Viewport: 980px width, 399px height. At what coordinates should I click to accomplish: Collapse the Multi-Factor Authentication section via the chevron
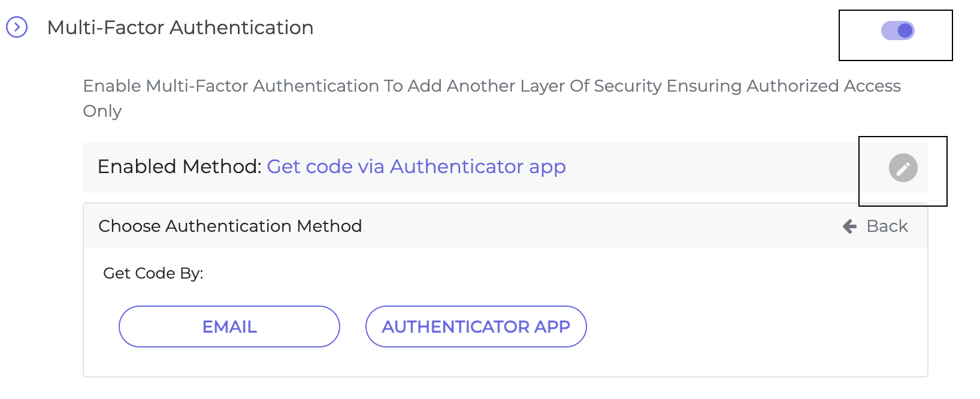coord(17,27)
